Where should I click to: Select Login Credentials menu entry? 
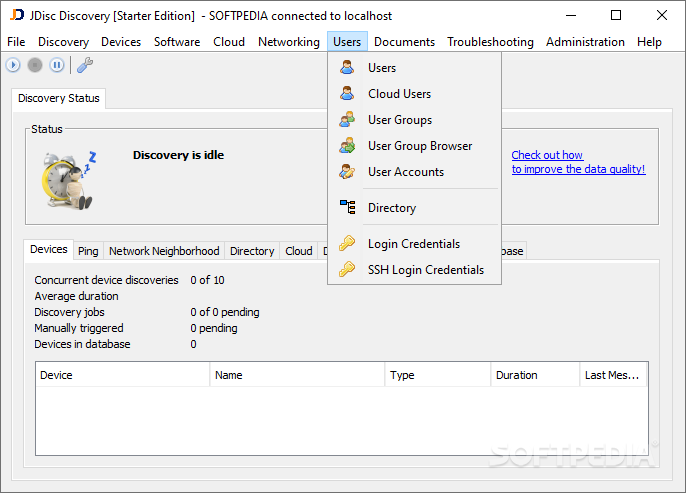414,244
